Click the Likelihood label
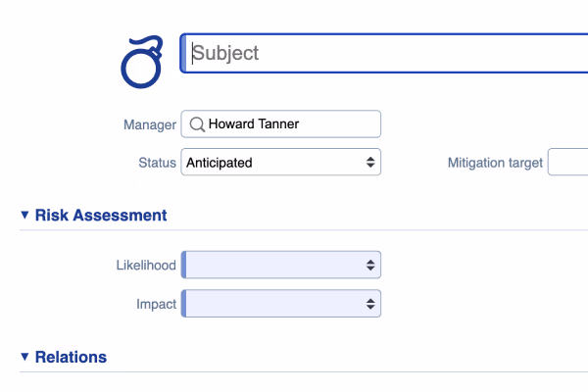 tap(146, 266)
